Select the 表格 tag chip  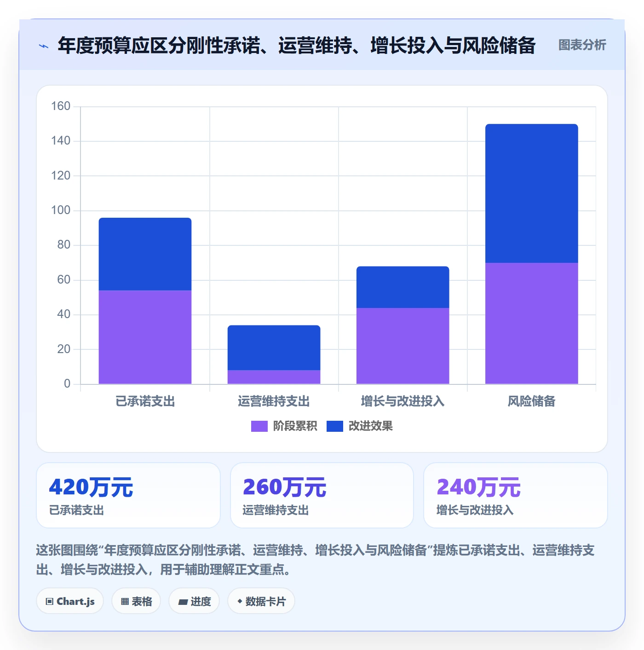(x=136, y=601)
